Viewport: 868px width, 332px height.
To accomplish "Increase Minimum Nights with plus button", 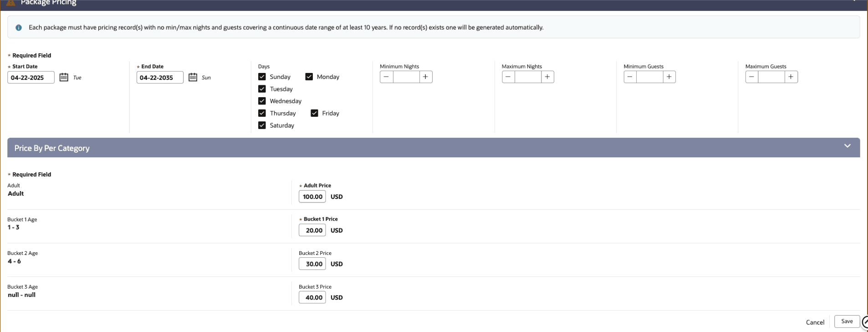I will [425, 77].
